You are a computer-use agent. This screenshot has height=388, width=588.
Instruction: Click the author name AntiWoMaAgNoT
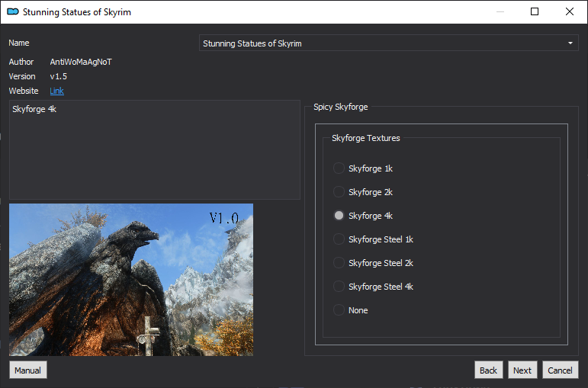point(81,62)
